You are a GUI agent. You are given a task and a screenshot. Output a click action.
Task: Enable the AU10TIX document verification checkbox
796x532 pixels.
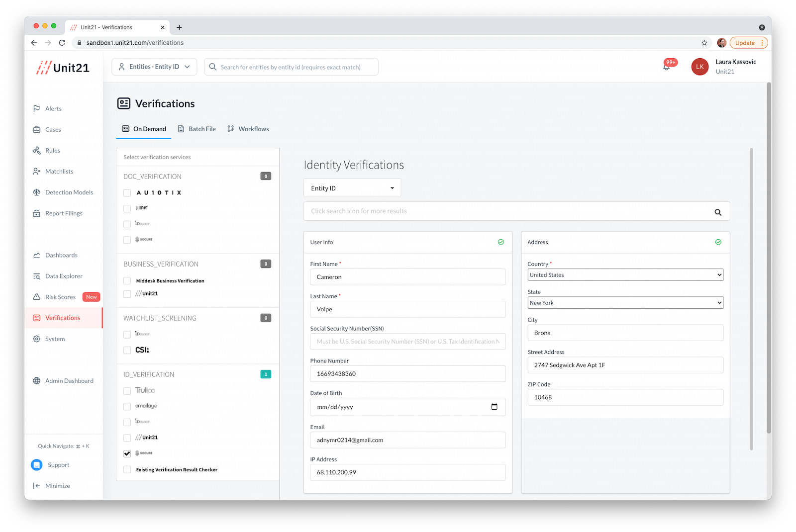[x=127, y=193]
